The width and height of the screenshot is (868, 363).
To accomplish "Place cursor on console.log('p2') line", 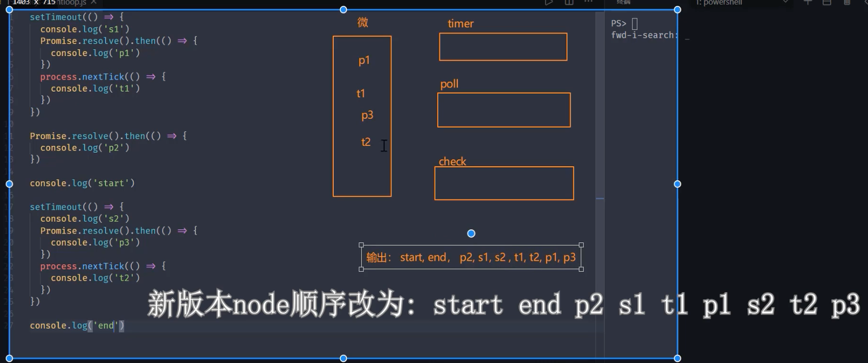I will click(85, 148).
